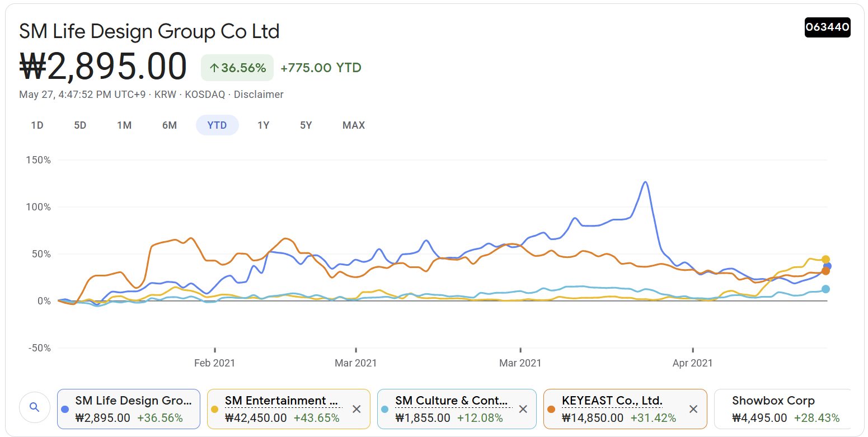Click the light-blue SM Culture line endpoint

(x=825, y=289)
